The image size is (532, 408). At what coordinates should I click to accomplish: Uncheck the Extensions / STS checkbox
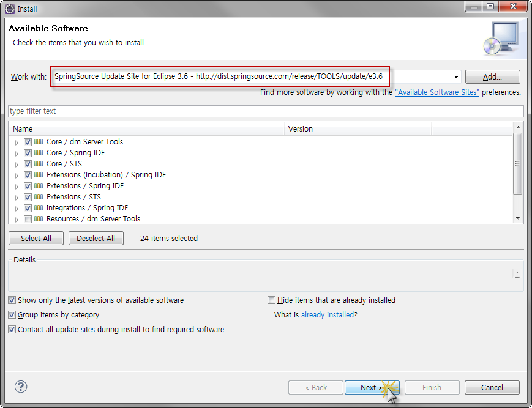click(x=28, y=197)
